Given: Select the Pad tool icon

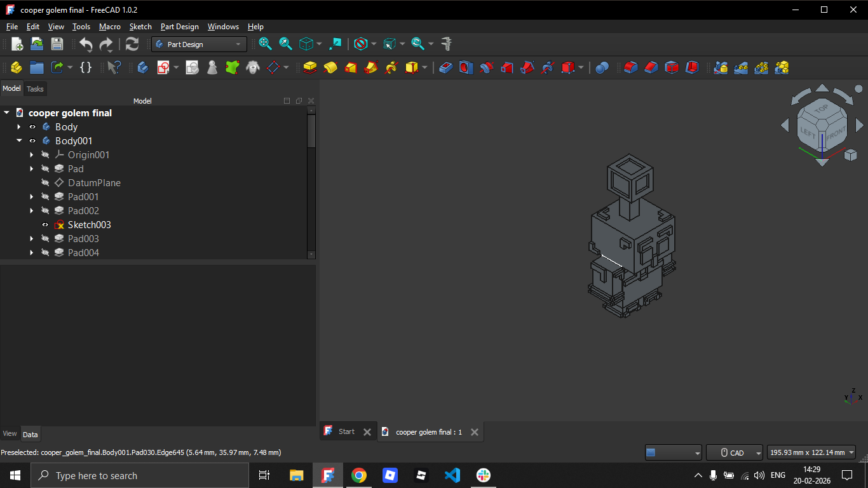Looking at the screenshot, I should [310, 67].
